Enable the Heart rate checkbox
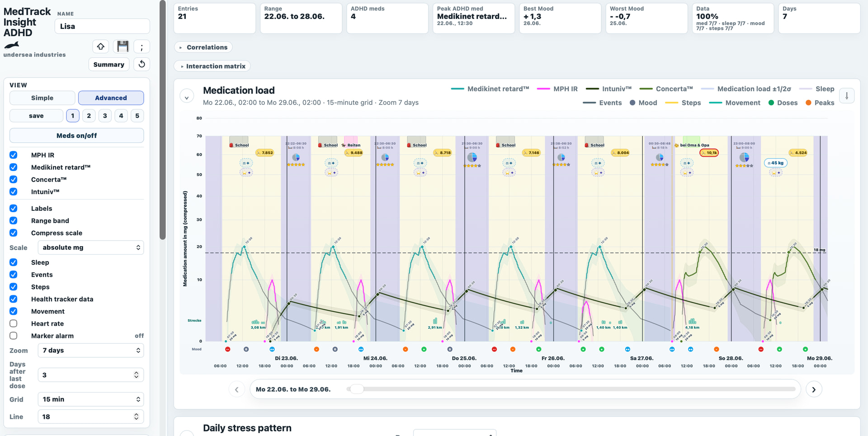 pos(14,323)
